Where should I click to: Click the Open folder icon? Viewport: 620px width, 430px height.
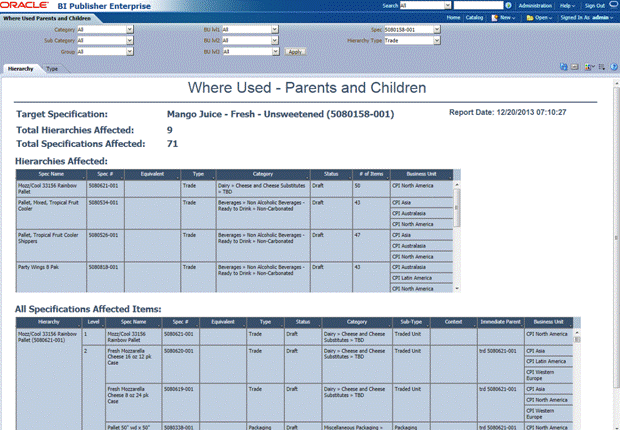tap(530, 18)
